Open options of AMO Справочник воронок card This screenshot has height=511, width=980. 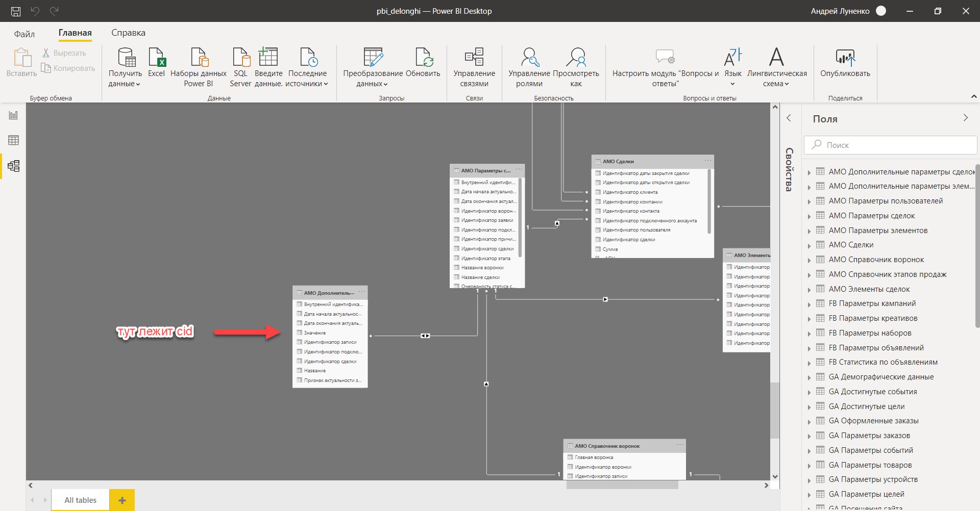680,445
